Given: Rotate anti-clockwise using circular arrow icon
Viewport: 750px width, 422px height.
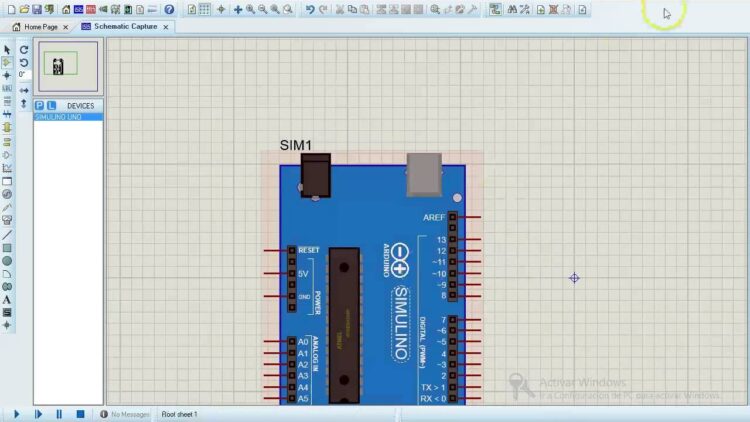Looking at the screenshot, I should coord(24,63).
